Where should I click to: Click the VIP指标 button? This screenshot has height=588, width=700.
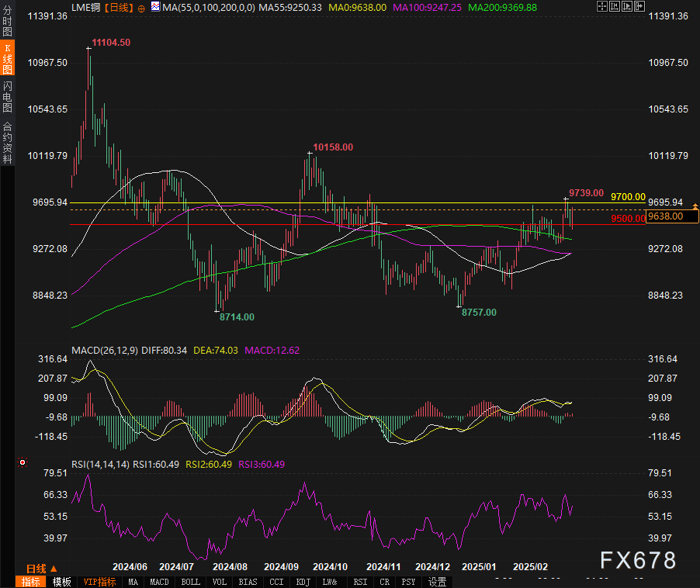coord(99,581)
